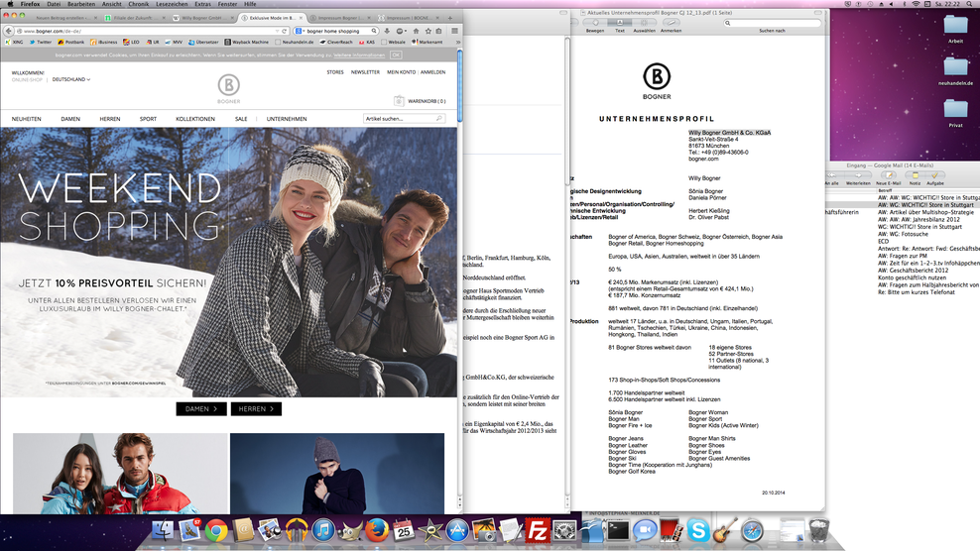Click the Warenkorb shopping bag icon
This screenshot has width=980, height=551.
[399, 100]
